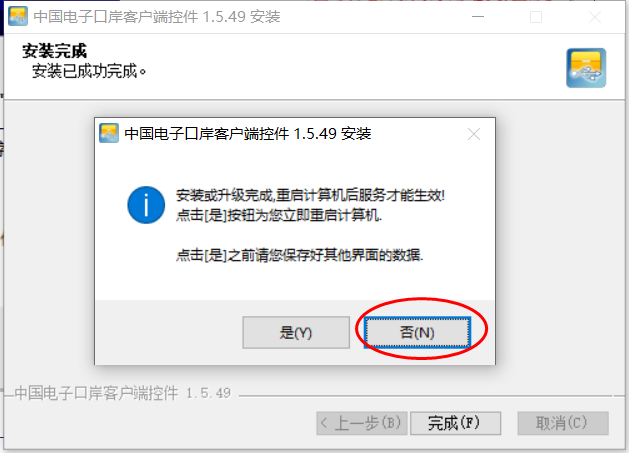Click the message line 安装或升级完成,重启计算机后服务才能生效
This screenshot has height=453, width=629.
310,195
